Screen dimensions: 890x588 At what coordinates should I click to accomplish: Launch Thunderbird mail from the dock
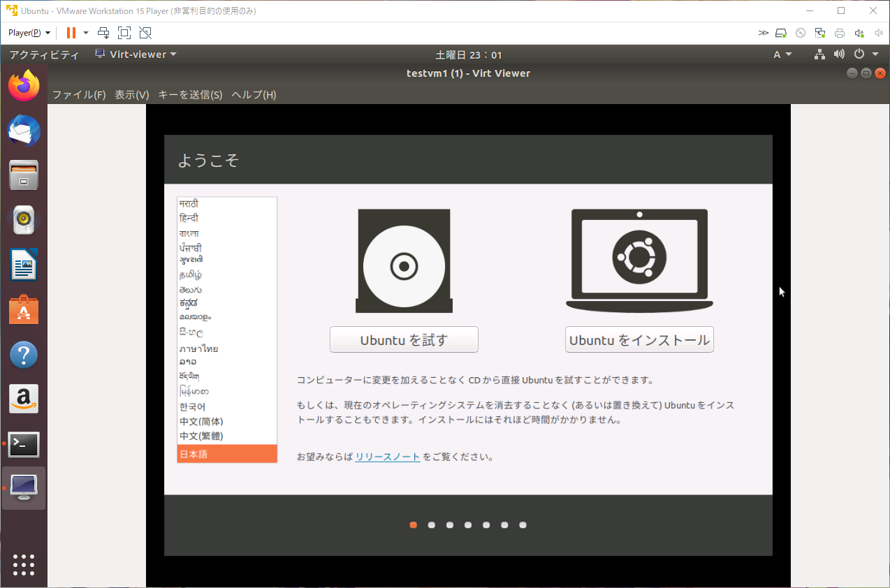24,131
